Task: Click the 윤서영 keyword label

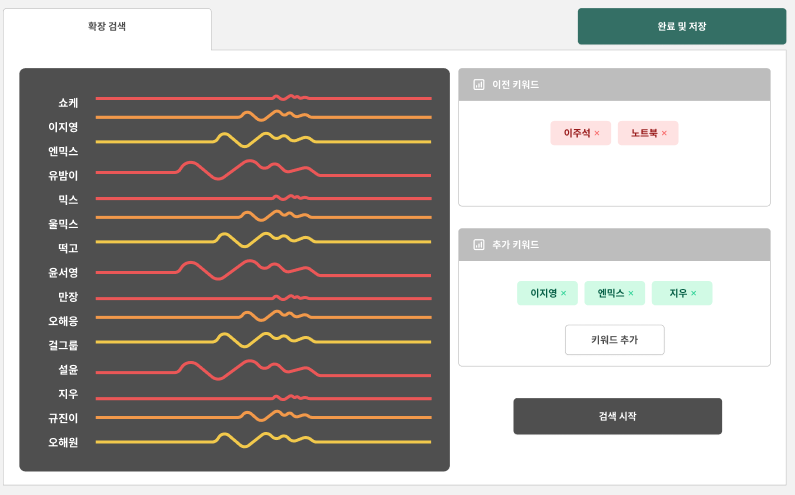Action: coord(63,273)
